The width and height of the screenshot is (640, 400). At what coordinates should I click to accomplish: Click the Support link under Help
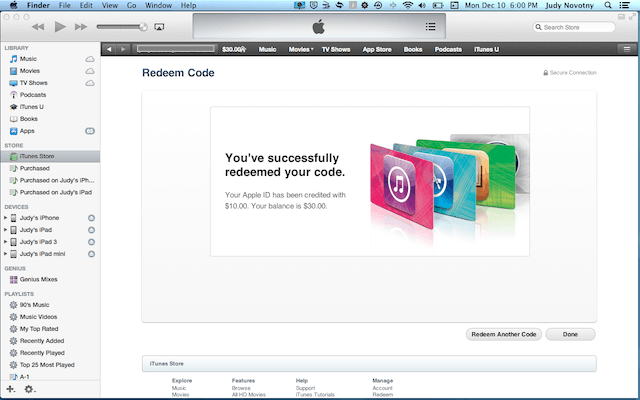click(305, 388)
